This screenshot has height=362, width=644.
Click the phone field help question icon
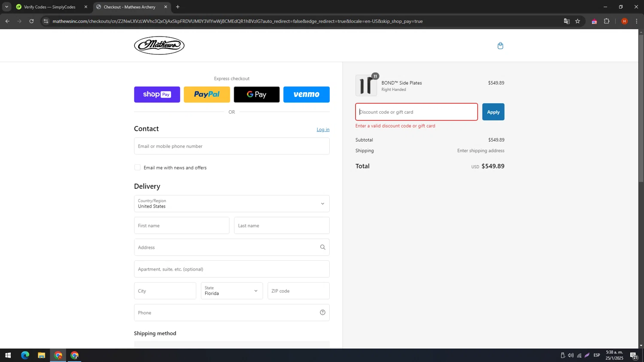pyautogui.click(x=322, y=312)
